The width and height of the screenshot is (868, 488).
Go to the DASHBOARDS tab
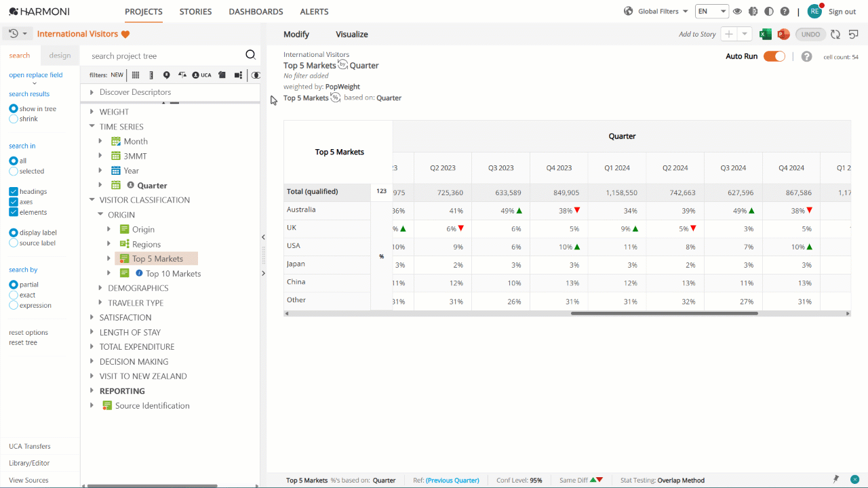[x=256, y=12]
